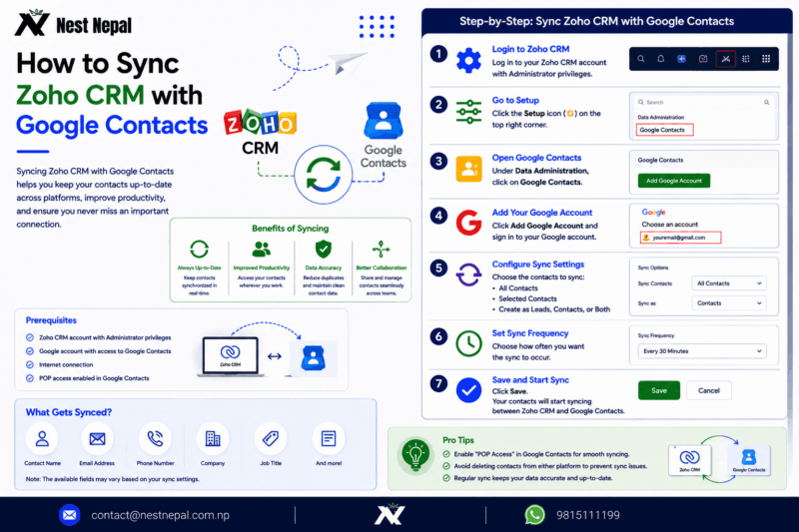Open the 'Every 30 Minutes' frequency dropdown
Screen dimensions: 799x532
click(x=702, y=351)
